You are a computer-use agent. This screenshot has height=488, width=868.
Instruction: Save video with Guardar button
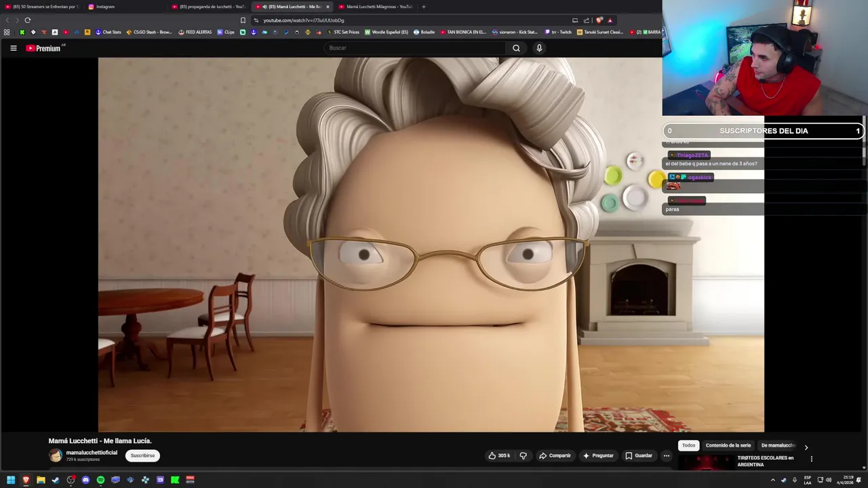tap(639, 455)
